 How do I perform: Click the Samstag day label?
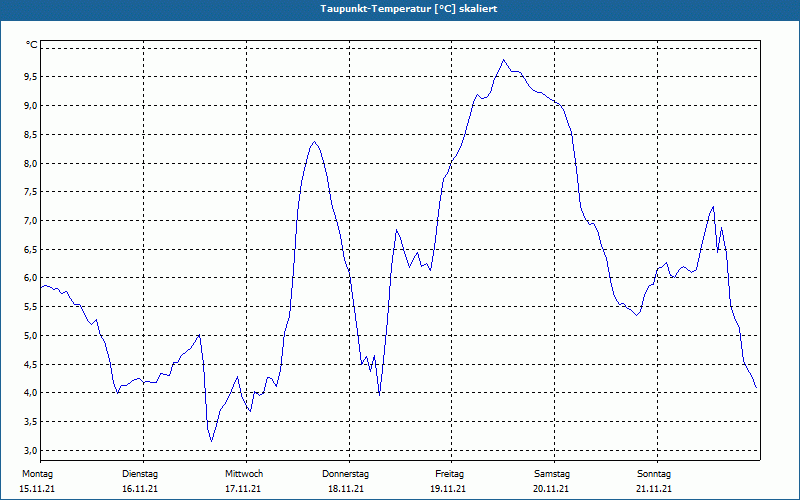[552, 474]
